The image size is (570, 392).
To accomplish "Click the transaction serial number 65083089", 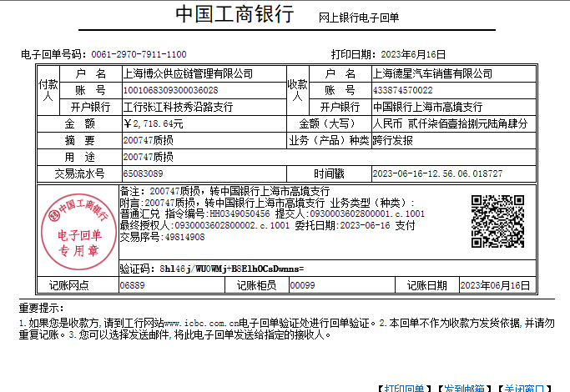I will (x=143, y=173).
